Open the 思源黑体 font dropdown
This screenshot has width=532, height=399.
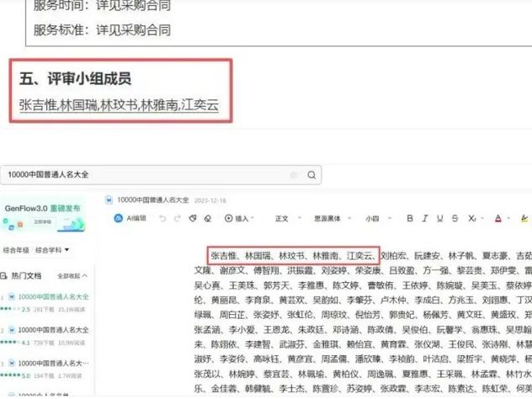pyautogui.click(x=327, y=218)
